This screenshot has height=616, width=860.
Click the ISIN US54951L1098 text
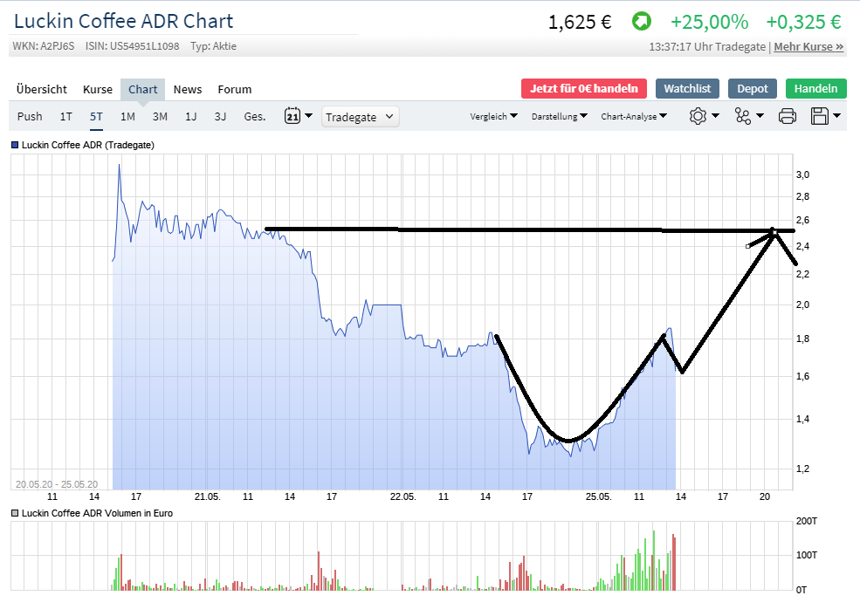132,46
